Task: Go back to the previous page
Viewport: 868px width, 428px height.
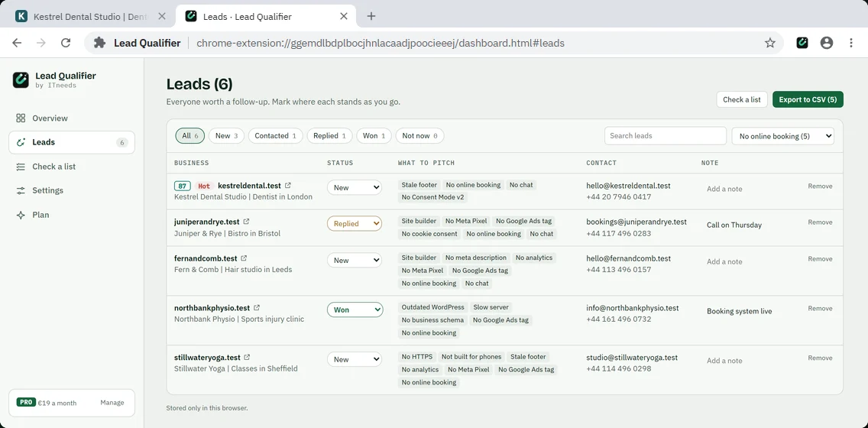Action: pyautogui.click(x=17, y=43)
